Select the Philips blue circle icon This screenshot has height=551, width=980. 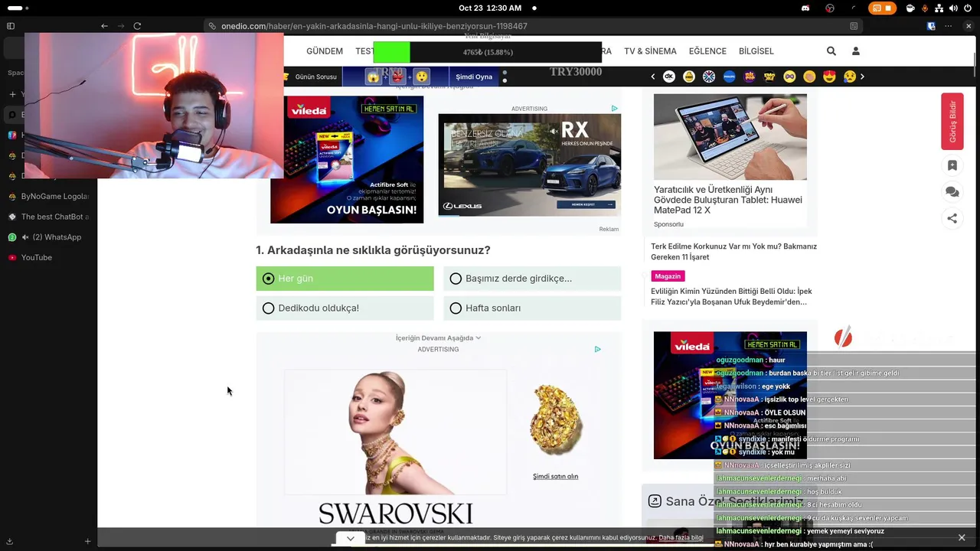click(729, 77)
